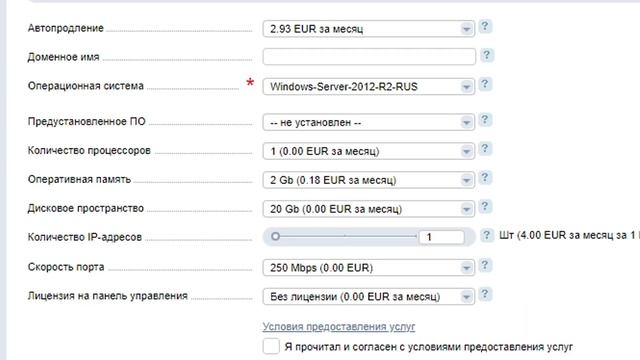640x360 pixels.
Task: Open the Windows-Server-2012-R2-RUS operating system dropdown
Action: pyautogui.click(x=369, y=87)
